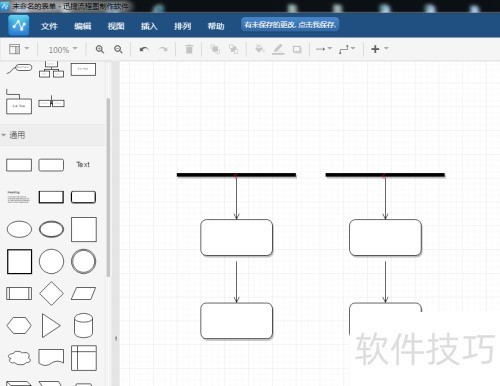Click the delete trash icon
The image size is (500, 386).
(189, 49)
